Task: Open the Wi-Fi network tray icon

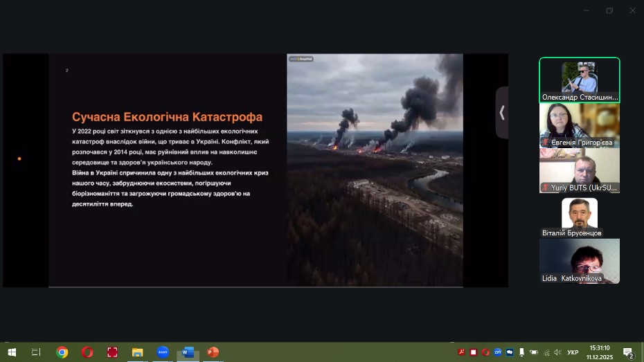Action: coord(546,352)
